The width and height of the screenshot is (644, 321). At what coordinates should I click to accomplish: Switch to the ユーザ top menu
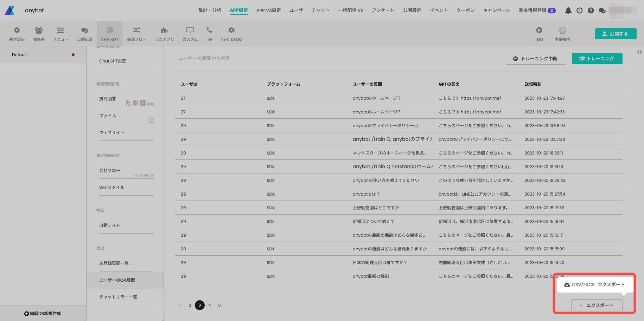point(296,11)
